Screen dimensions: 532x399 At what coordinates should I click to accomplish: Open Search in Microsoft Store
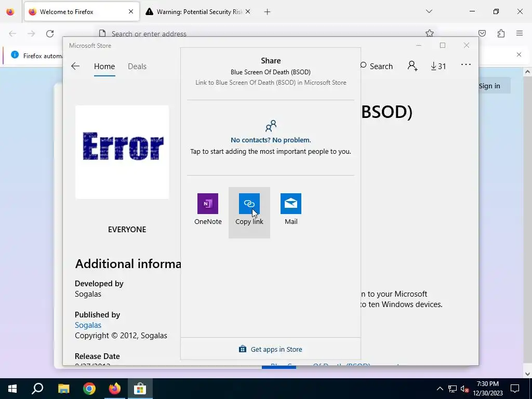coord(376,66)
